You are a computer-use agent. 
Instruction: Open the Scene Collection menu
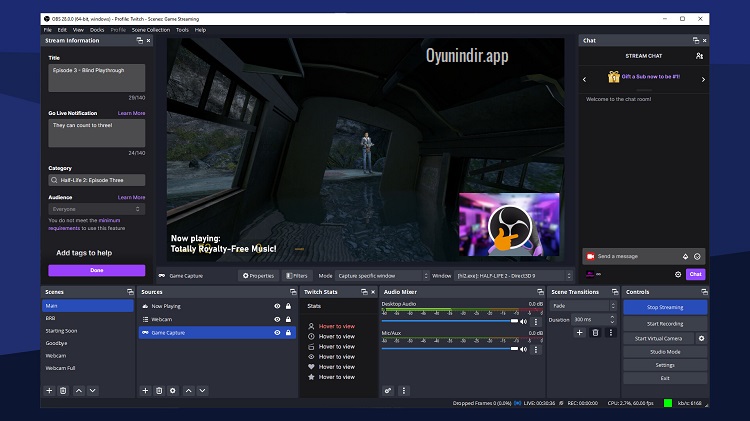click(151, 30)
